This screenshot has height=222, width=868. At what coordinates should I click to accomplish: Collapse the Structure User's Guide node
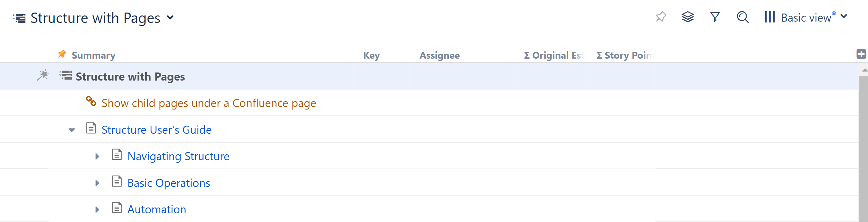click(x=71, y=130)
